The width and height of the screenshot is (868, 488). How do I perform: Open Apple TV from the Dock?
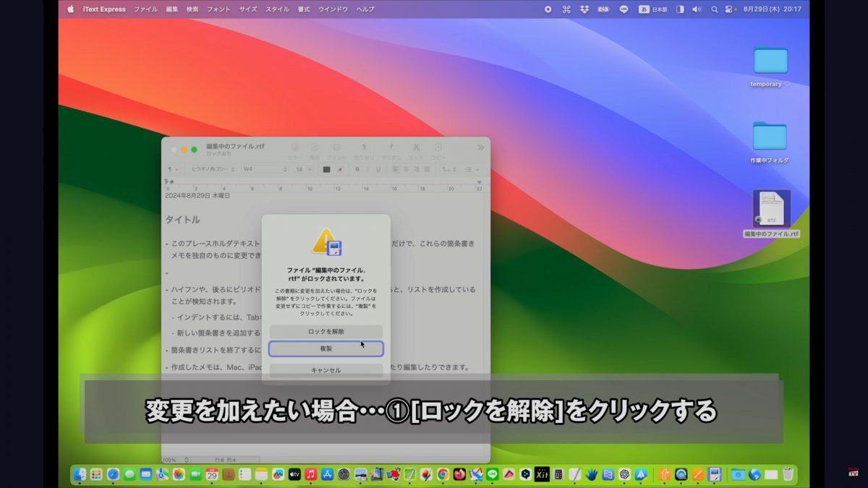tap(294, 474)
